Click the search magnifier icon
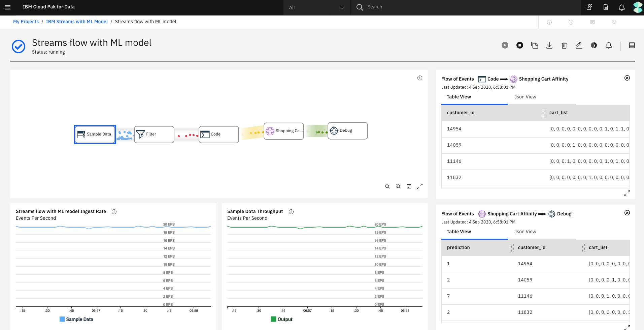644x330 pixels. coord(360,7)
